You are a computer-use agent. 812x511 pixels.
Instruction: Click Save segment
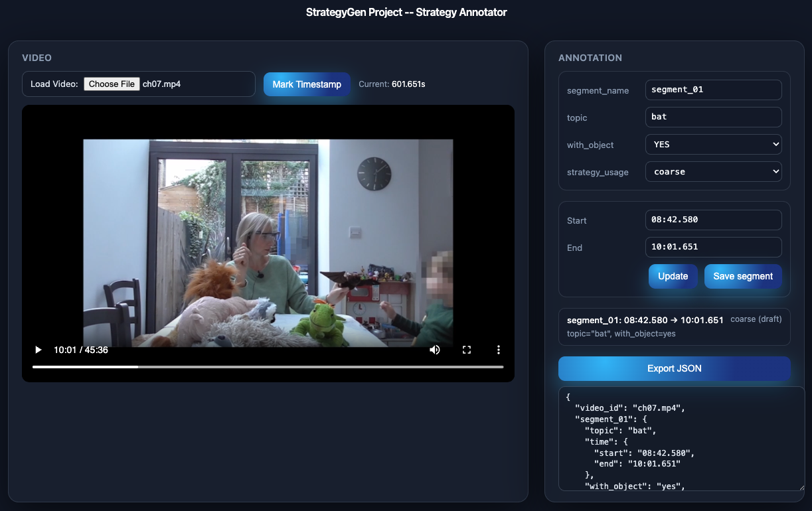click(x=743, y=277)
